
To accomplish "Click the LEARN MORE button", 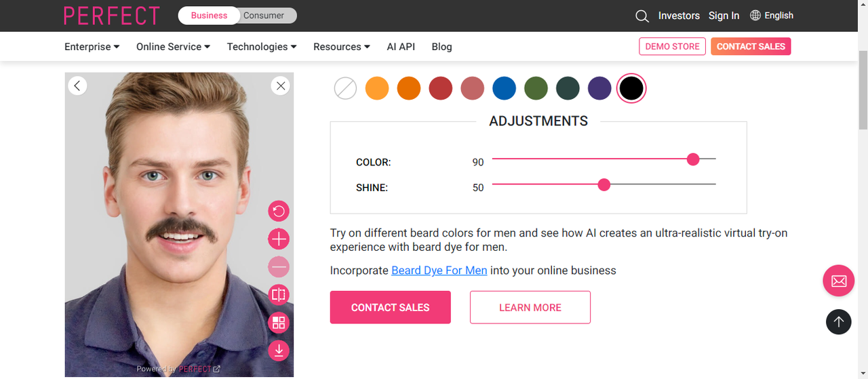I will tap(530, 307).
